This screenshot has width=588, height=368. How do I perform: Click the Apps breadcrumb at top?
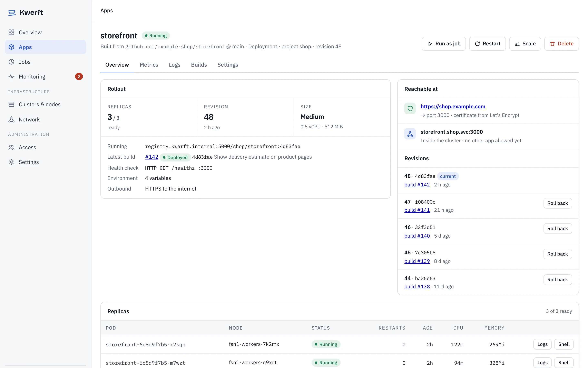[107, 10]
